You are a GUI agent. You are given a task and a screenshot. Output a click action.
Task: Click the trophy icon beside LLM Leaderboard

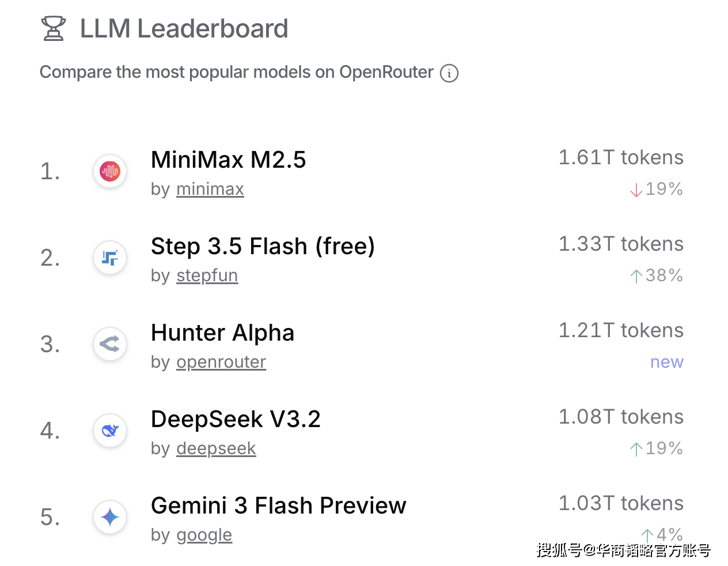[54, 29]
